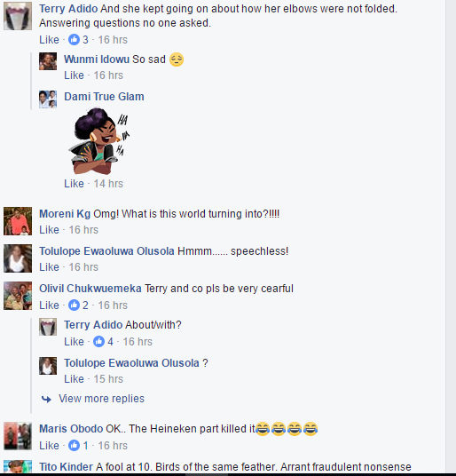Screen dimensions: 456x476
Task: Like Tolulope Ewaoluwa Olusola's question mark reply
Action: coord(74,379)
